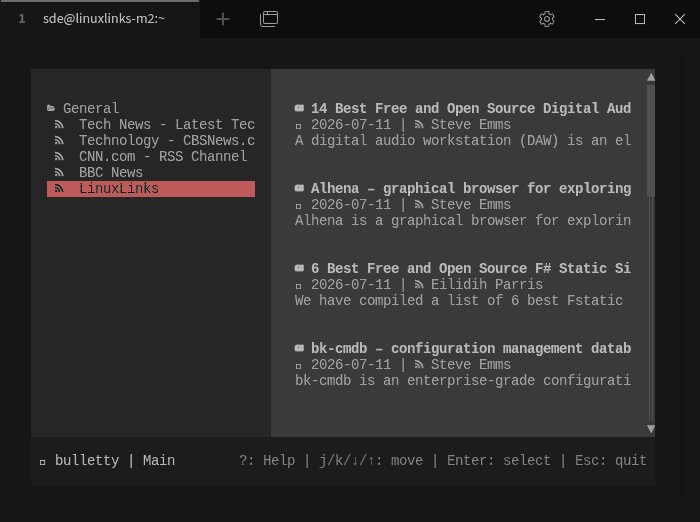Click the '?: Help' hint in status bar
Viewport: 700px width, 522px height.
(267, 460)
